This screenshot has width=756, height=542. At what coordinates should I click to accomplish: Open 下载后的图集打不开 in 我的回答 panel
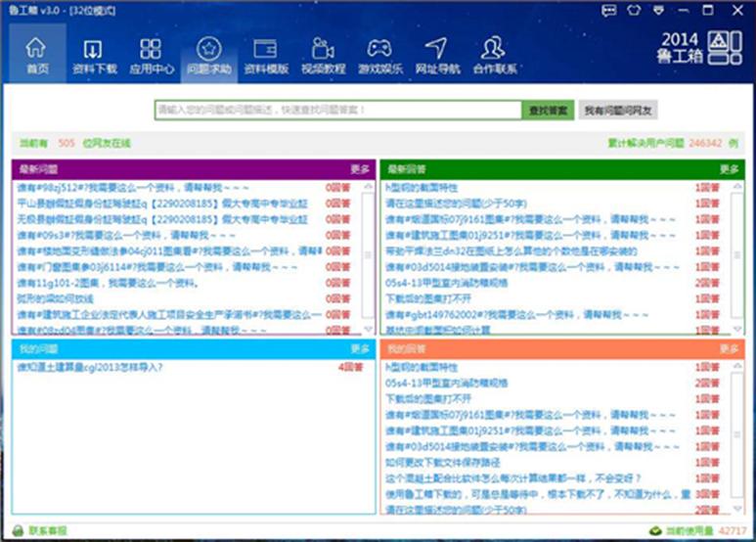click(428, 399)
